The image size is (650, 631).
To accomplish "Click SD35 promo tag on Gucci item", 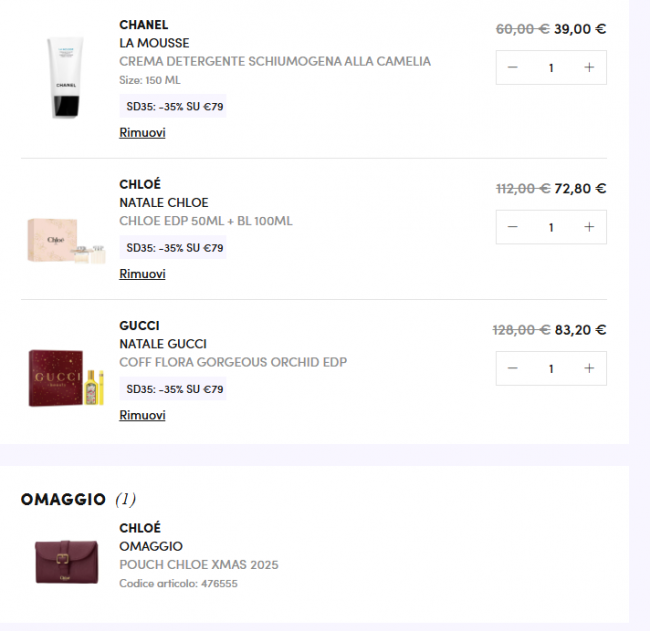I will [174, 389].
